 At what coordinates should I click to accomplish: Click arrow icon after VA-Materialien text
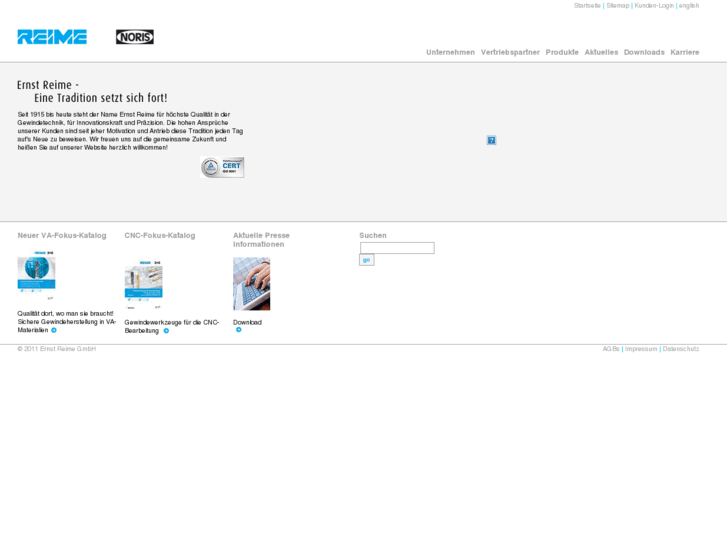point(54,330)
